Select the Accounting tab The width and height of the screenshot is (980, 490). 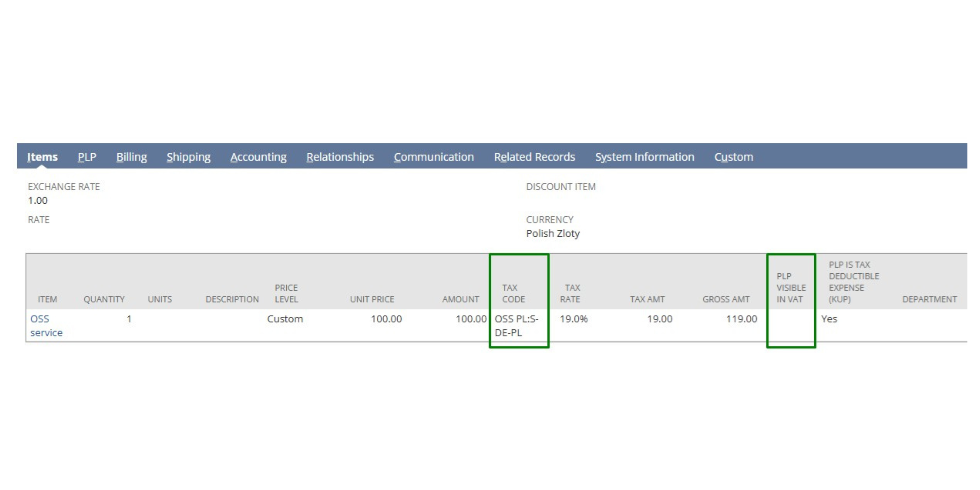point(258,157)
